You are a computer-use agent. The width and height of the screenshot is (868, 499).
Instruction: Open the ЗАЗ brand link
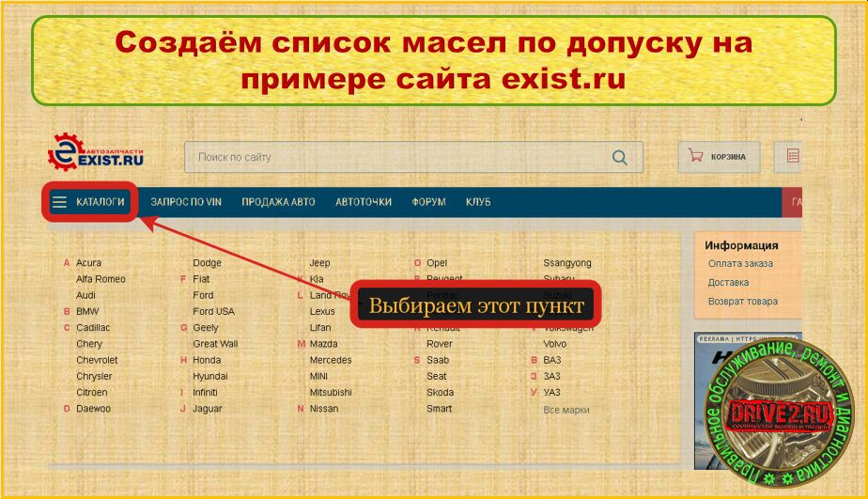tap(552, 376)
